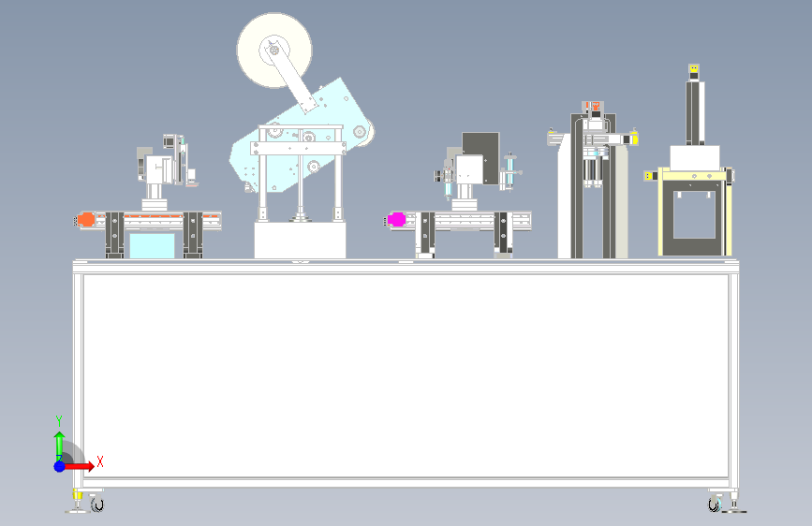Select the arm holding the label reel
The image size is (812, 526).
coord(291,75)
